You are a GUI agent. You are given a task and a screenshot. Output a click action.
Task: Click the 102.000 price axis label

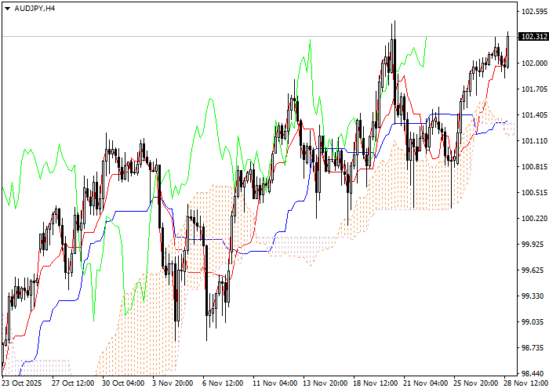534,63
